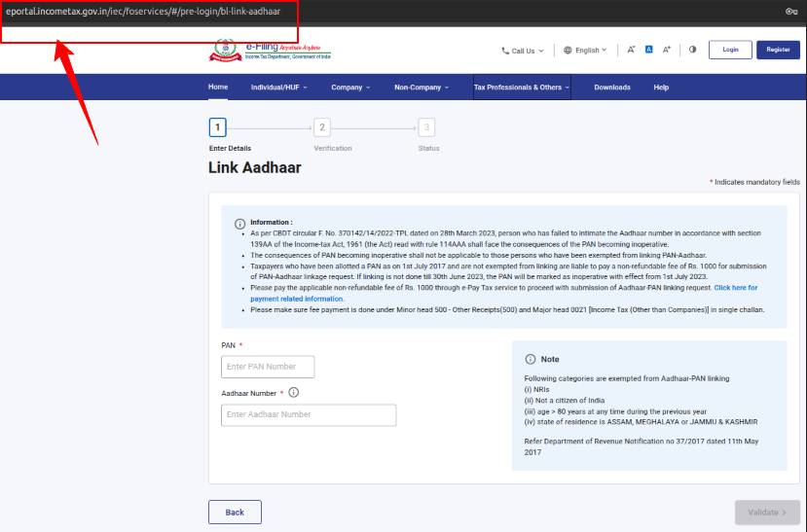
Task: Reset font size with highlighted A icon
Action: point(649,50)
